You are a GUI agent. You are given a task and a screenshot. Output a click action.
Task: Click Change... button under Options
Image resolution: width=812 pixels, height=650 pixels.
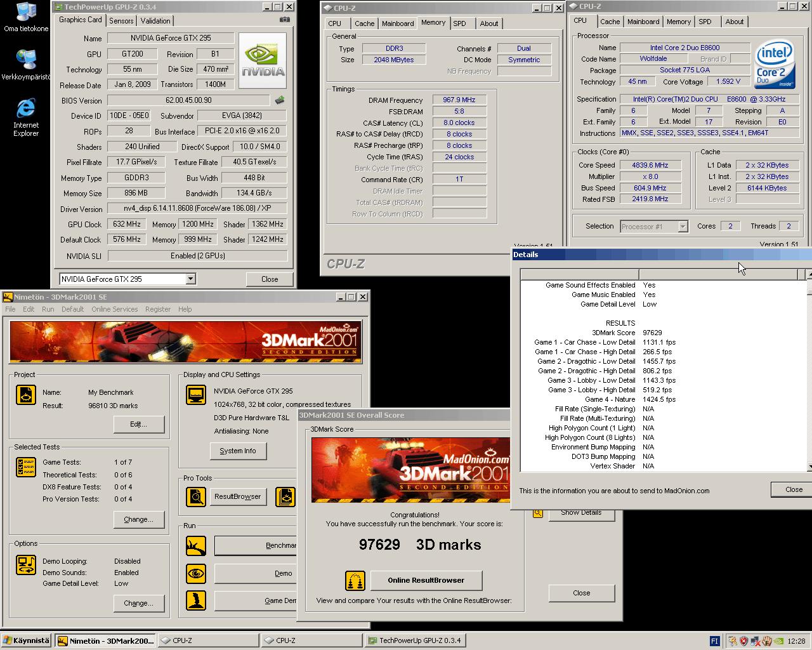click(x=138, y=603)
